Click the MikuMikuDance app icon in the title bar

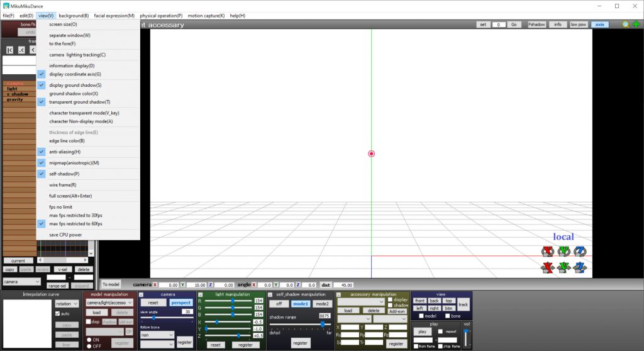click(x=6, y=6)
